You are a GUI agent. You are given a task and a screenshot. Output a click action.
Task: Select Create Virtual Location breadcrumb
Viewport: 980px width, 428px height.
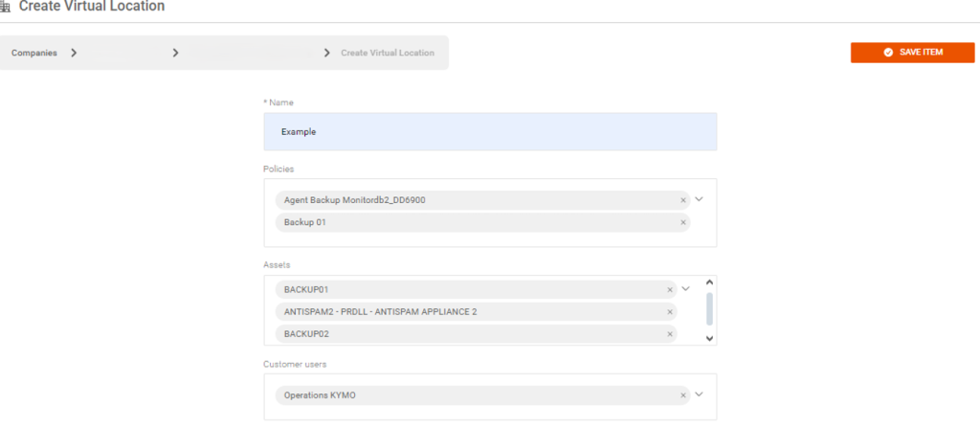point(387,53)
